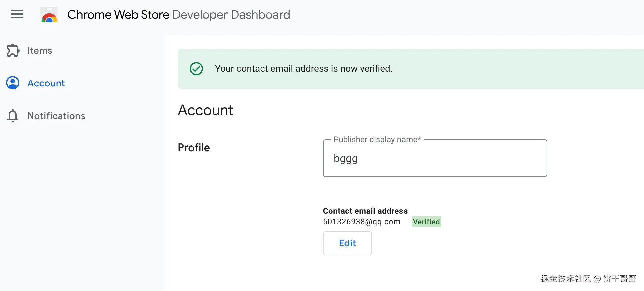Screen dimensions: 644x291
Task: Open the hamburger navigation menu
Action: coord(17,14)
